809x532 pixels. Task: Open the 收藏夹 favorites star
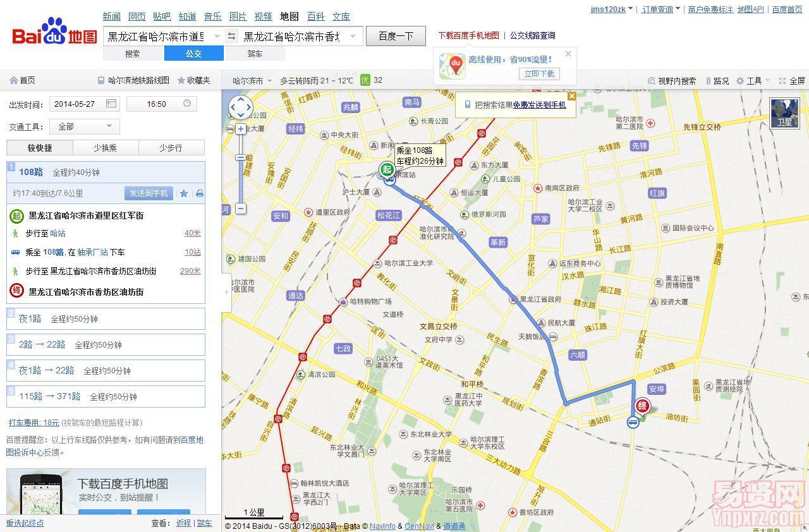click(x=194, y=80)
